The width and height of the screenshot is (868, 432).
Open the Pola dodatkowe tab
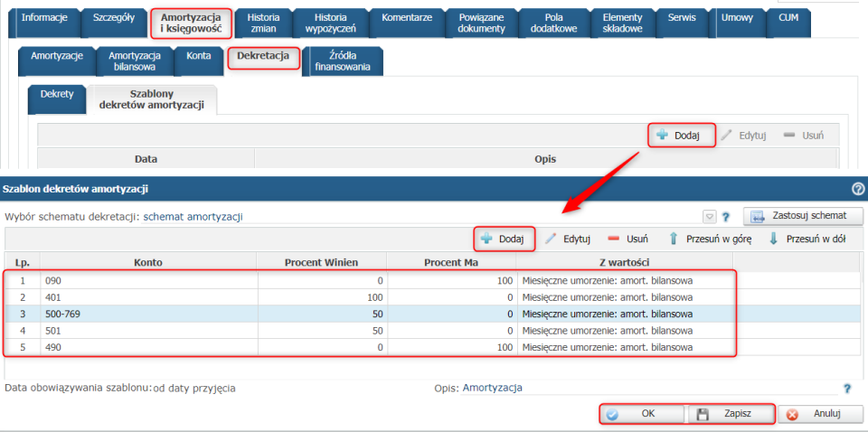(554, 23)
